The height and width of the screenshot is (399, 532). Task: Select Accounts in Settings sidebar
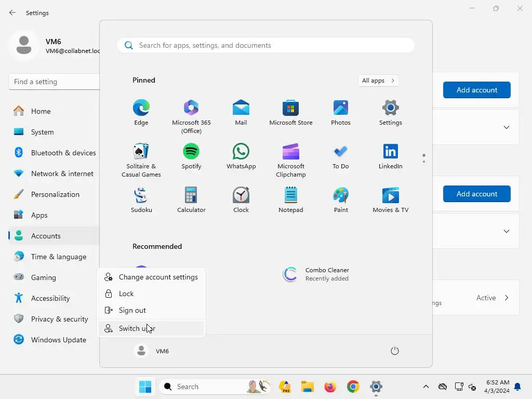coord(54,236)
